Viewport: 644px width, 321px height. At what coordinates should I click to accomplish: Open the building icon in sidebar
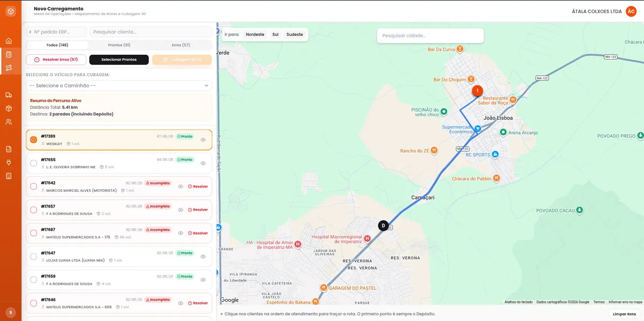click(9, 176)
